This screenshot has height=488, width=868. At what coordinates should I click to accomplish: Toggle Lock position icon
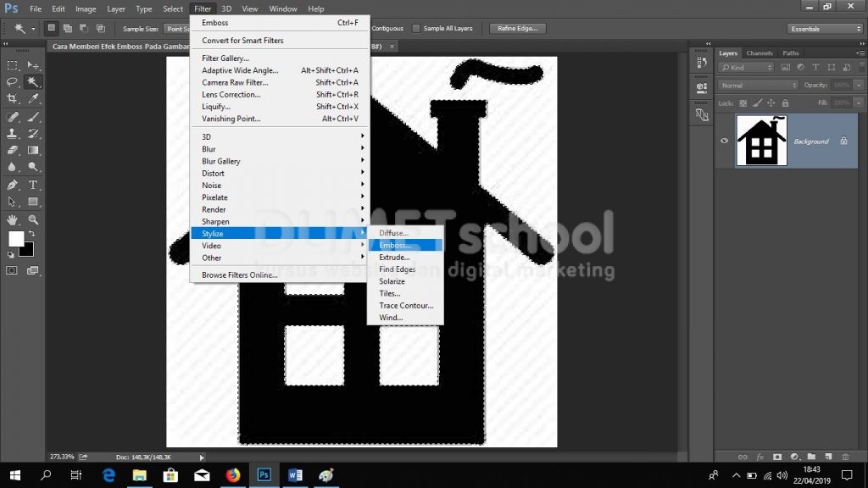click(x=771, y=103)
